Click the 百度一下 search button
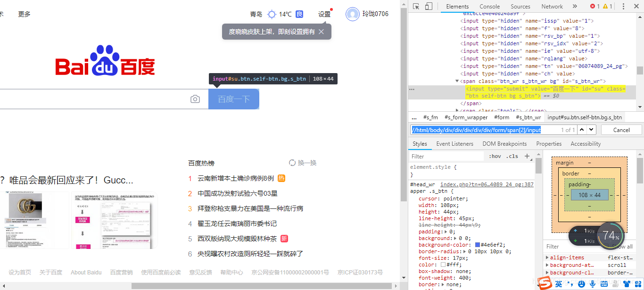The image size is (644, 290). click(x=234, y=99)
